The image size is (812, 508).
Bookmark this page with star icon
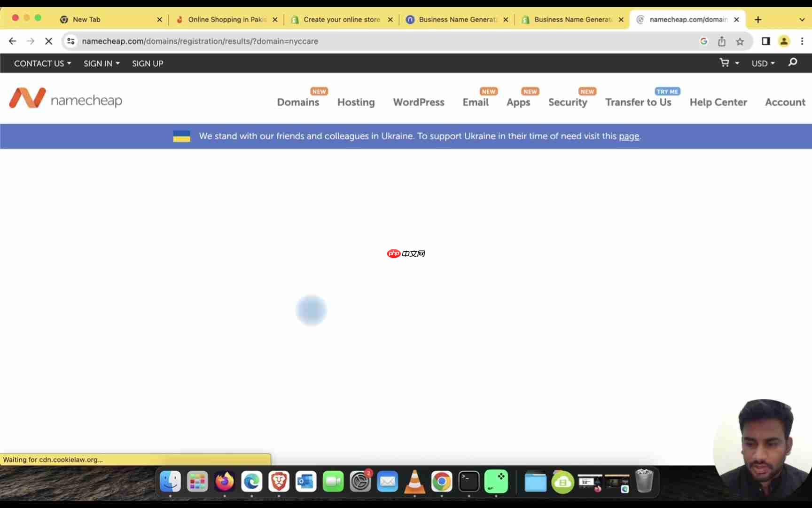(x=740, y=41)
